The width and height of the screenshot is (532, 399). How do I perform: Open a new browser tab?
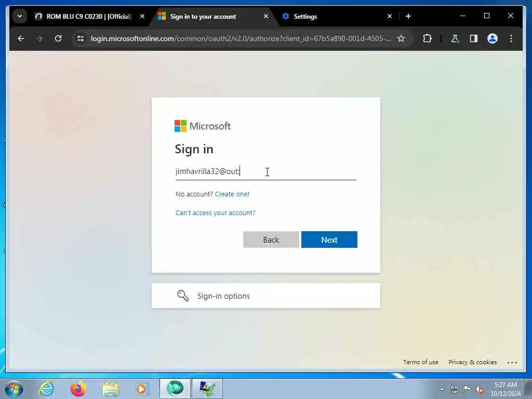pos(408,16)
